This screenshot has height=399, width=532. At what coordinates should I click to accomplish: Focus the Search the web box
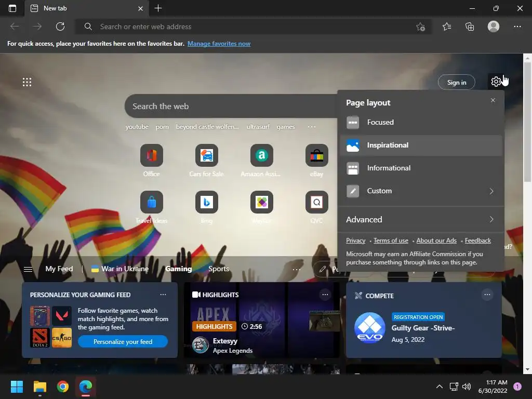click(231, 106)
